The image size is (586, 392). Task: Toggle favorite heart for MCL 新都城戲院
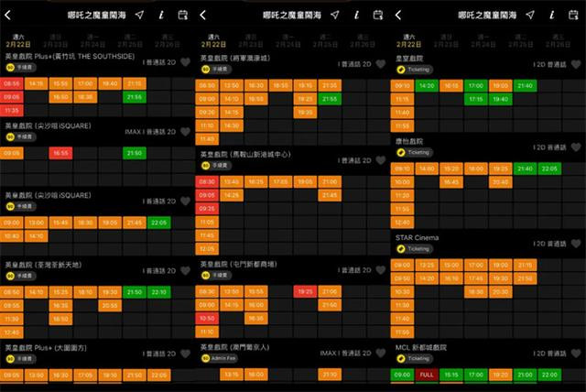click(576, 354)
